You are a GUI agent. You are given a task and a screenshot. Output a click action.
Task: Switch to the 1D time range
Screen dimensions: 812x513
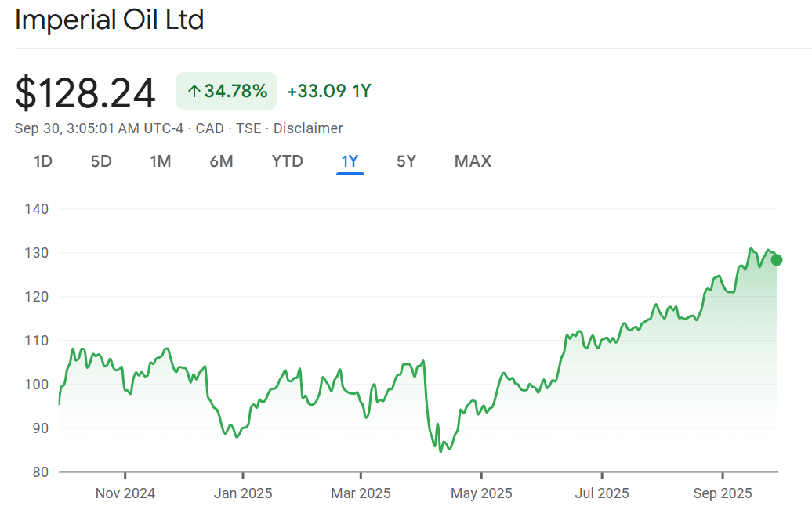(42, 161)
